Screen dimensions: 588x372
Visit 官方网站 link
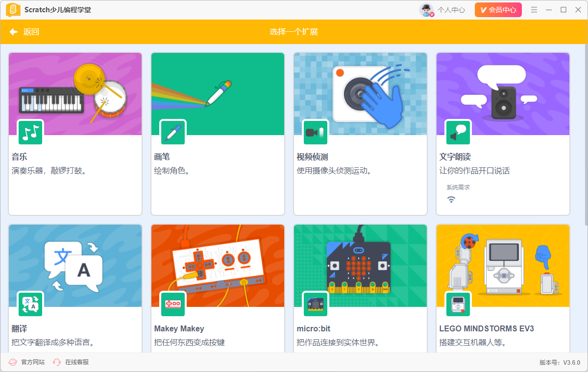[33, 362]
